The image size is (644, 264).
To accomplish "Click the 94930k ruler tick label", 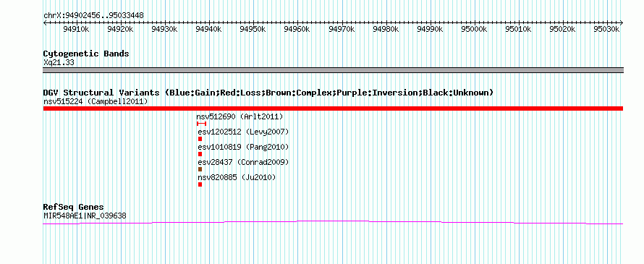I will click(164, 30).
